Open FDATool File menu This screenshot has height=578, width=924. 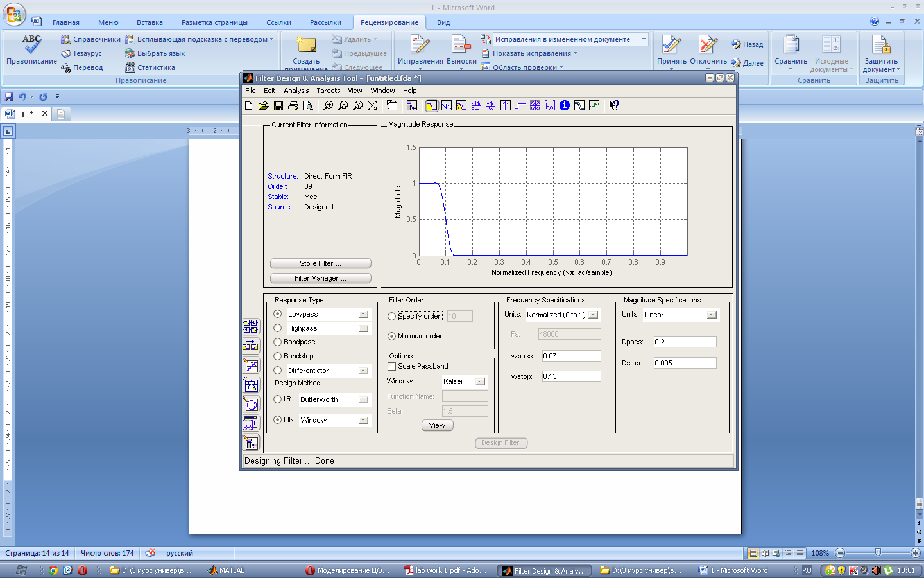[x=250, y=91]
